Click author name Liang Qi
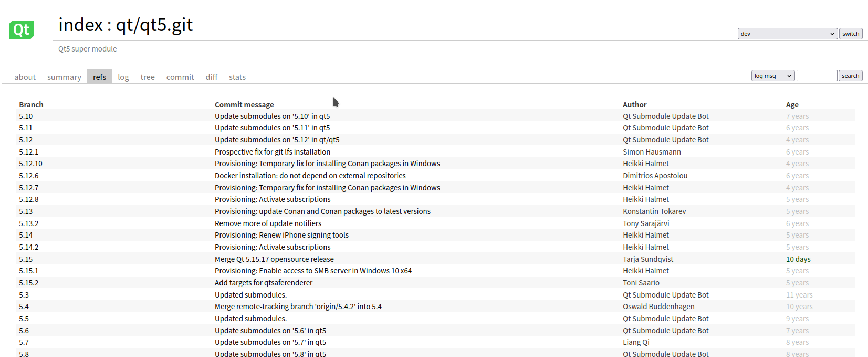Viewport: 868px width, 357px height. tap(636, 342)
